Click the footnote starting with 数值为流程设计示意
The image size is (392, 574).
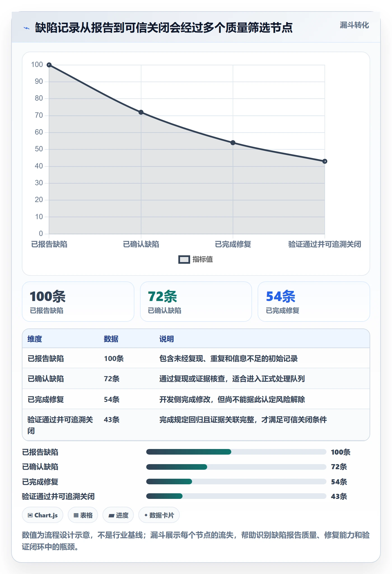(196, 541)
